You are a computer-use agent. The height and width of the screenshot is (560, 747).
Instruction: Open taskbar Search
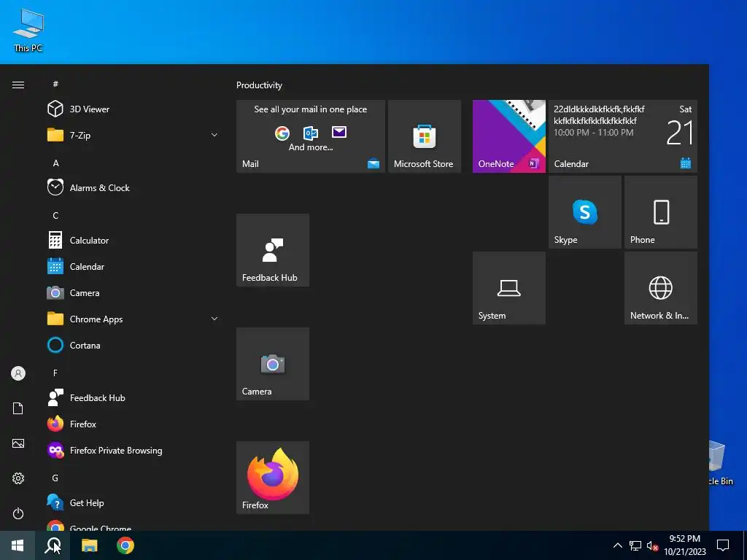(x=53, y=545)
